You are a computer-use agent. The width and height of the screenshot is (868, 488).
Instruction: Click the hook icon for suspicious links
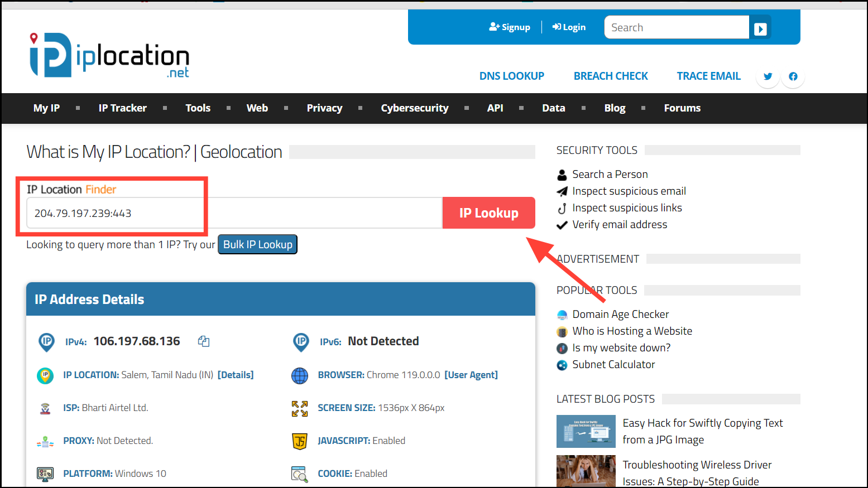pyautogui.click(x=562, y=208)
